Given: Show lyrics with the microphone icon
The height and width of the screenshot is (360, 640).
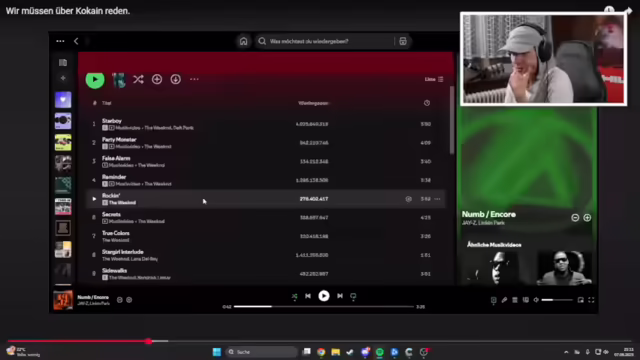Looking at the screenshot, I should pyautogui.click(x=504, y=300).
